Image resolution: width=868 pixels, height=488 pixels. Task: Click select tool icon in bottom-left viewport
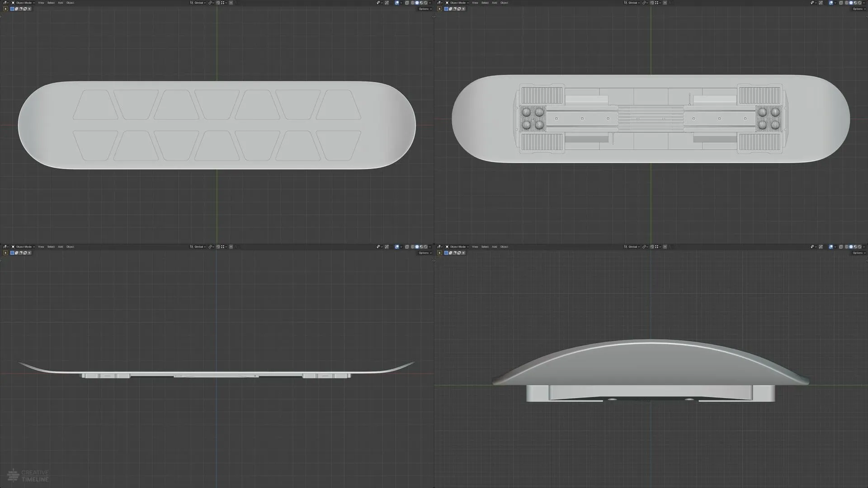[5, 253]
